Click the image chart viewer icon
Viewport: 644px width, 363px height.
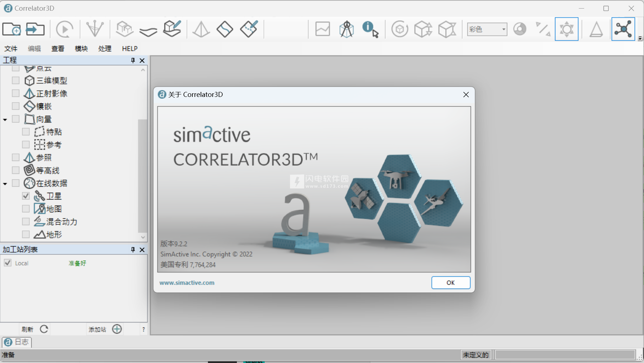(x=323, y=29)
